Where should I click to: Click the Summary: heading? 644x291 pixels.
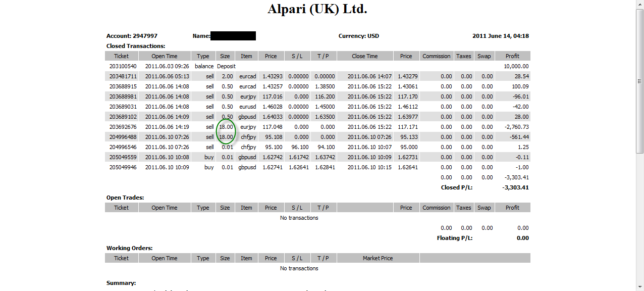coord(121,283)
